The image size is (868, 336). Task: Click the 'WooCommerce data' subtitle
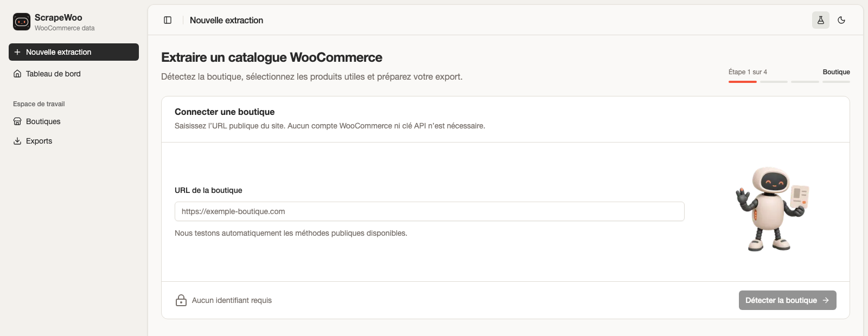click(x=65, y=28)
